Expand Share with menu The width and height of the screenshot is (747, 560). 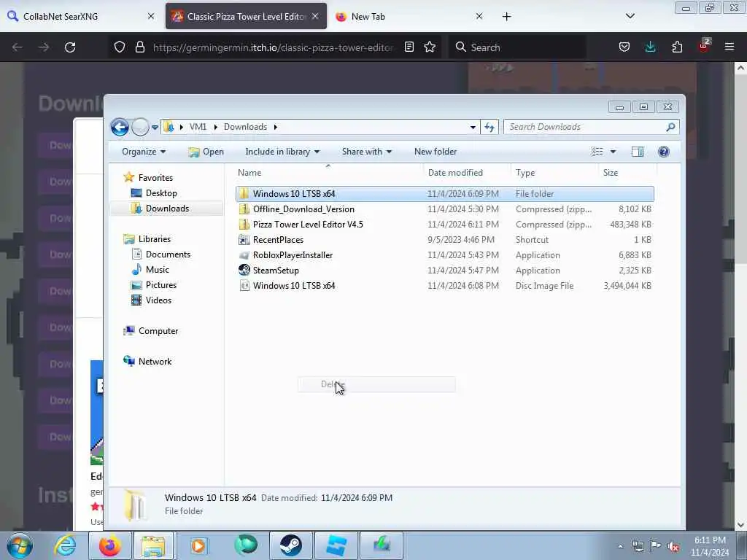click(366, 152)
